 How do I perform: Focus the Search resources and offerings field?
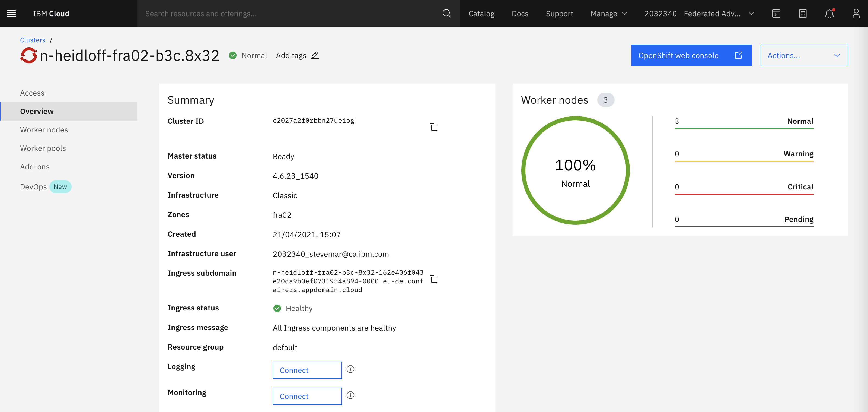[x=290, y=14]
